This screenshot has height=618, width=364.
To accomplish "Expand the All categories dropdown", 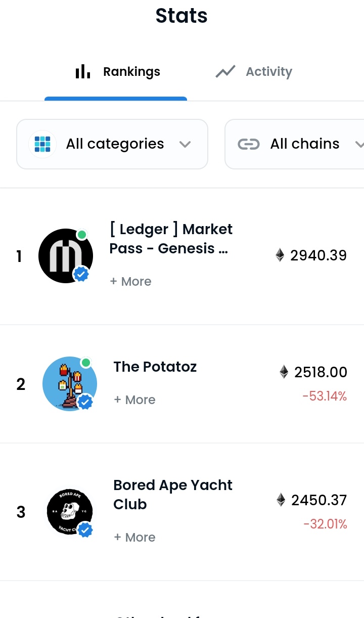I will click(x=112, y=144).
